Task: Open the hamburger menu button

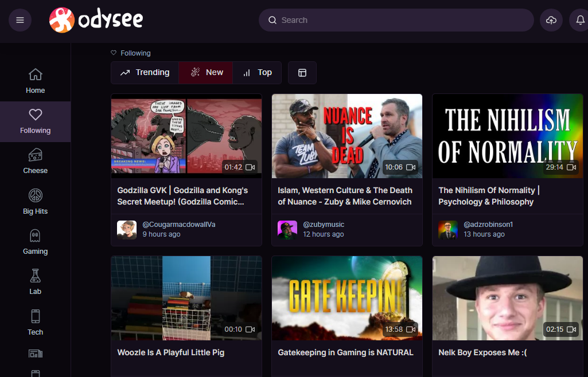Action: [x=20, y=20]
